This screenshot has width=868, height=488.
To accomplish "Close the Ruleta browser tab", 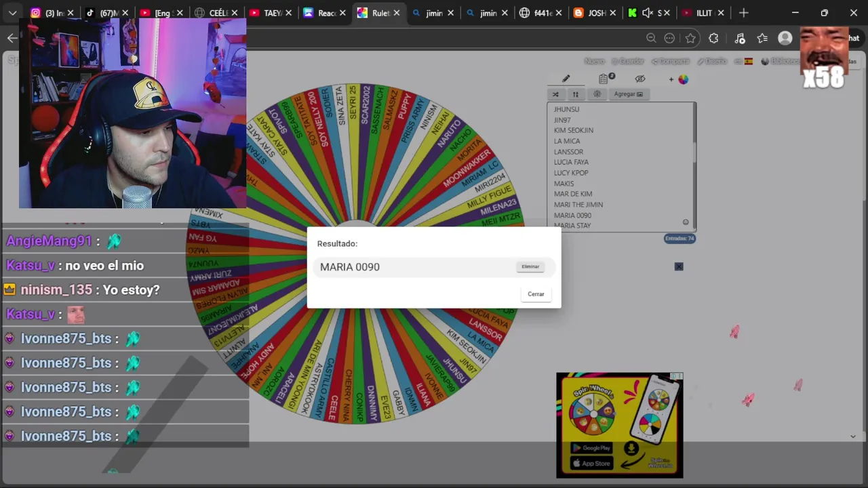I will coord(397,13).
